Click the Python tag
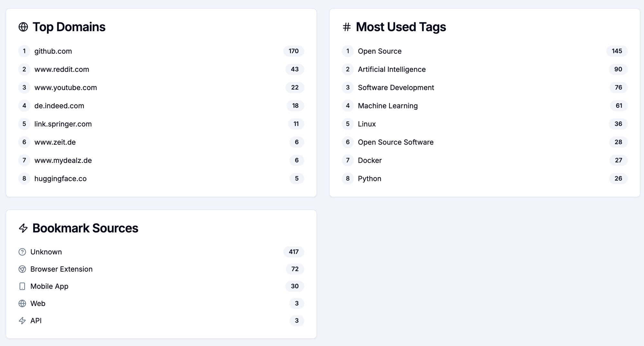This screenshot has width=644, height=346. pos(369,179)
